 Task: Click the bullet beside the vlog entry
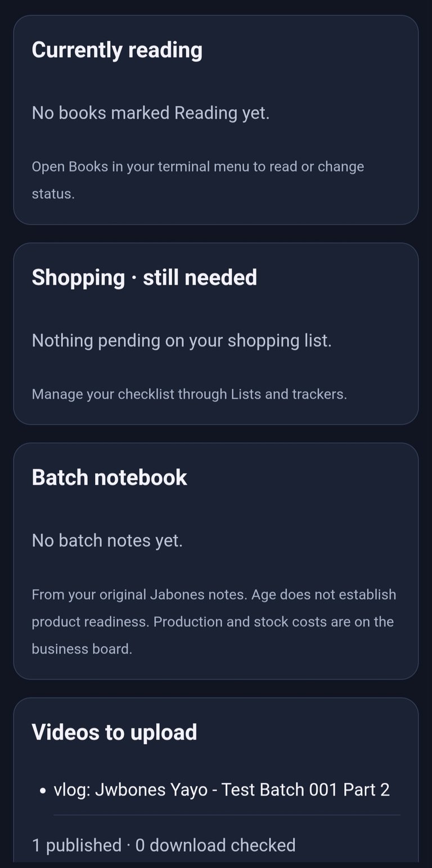(x=43, y=790)
